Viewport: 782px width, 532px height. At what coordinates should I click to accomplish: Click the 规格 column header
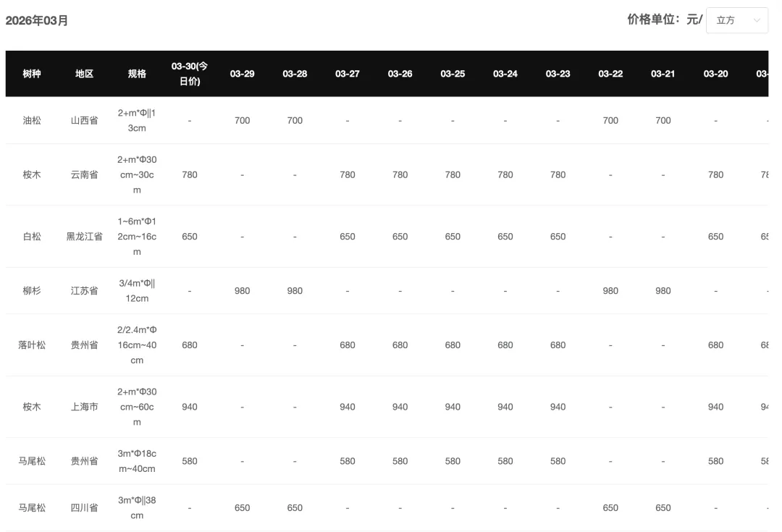point(137,74)
